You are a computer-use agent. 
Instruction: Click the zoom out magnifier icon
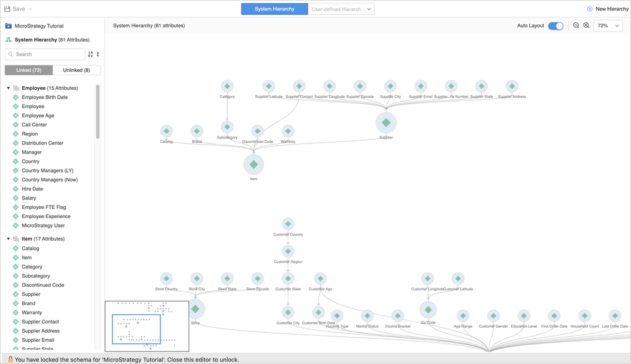click(576, 26)
